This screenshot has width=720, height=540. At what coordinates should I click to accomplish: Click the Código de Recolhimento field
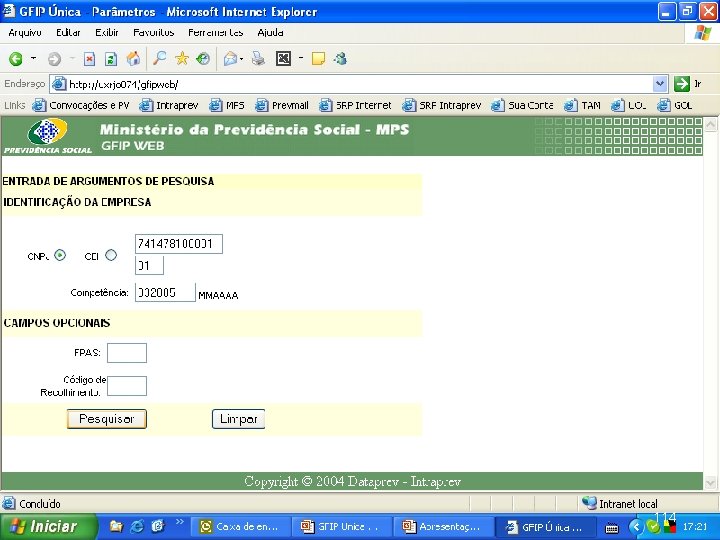click(127, 386)
